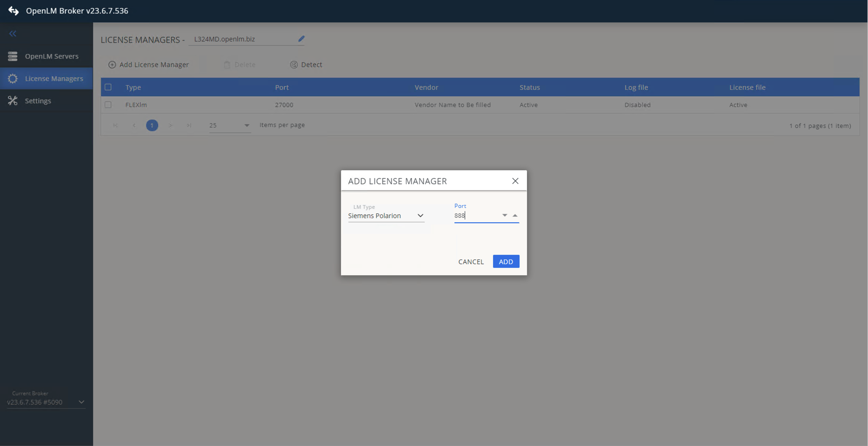Open the Port suggestions dropdown arrow
Image resolution: width=868 pixels, height=446 pixels.
tap(504, 215)
